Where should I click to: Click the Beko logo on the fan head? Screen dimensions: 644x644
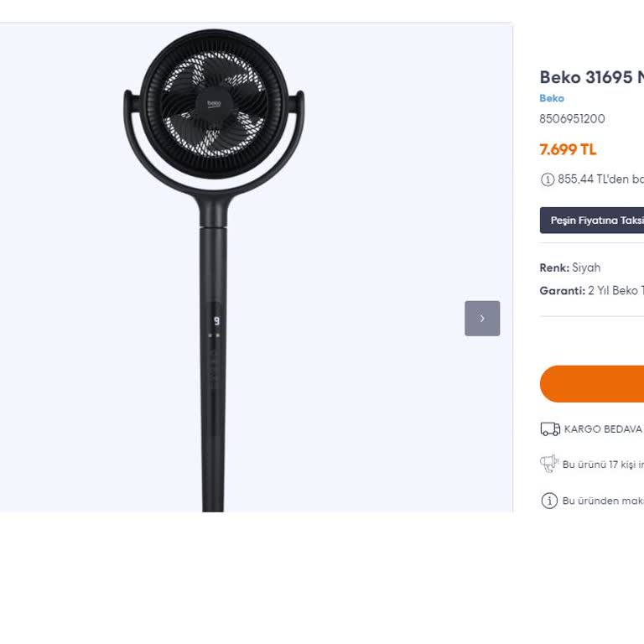pyautogui.click(x=214, y=103)
